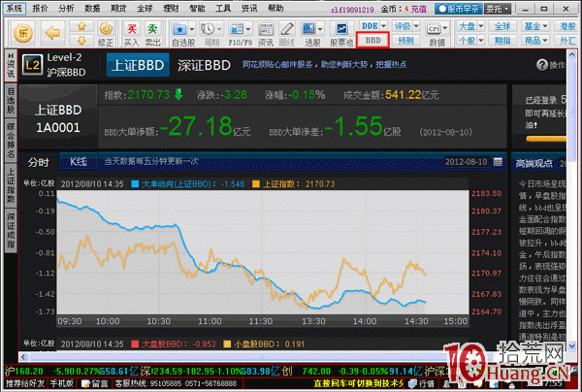582x392 pixels.
Task: Toggle the 股市早茶 button
Action: click(459, 9)
